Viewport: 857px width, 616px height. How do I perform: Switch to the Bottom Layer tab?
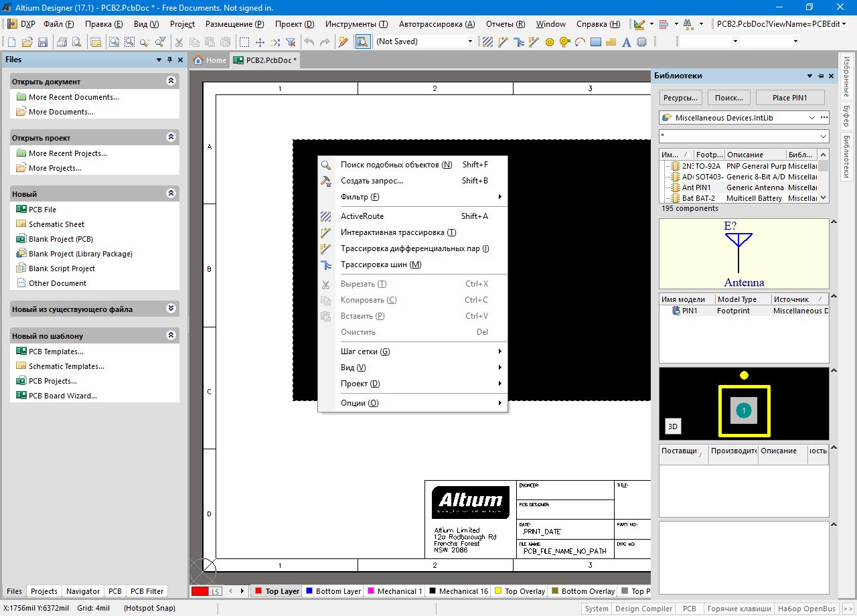tap(338, 591)
